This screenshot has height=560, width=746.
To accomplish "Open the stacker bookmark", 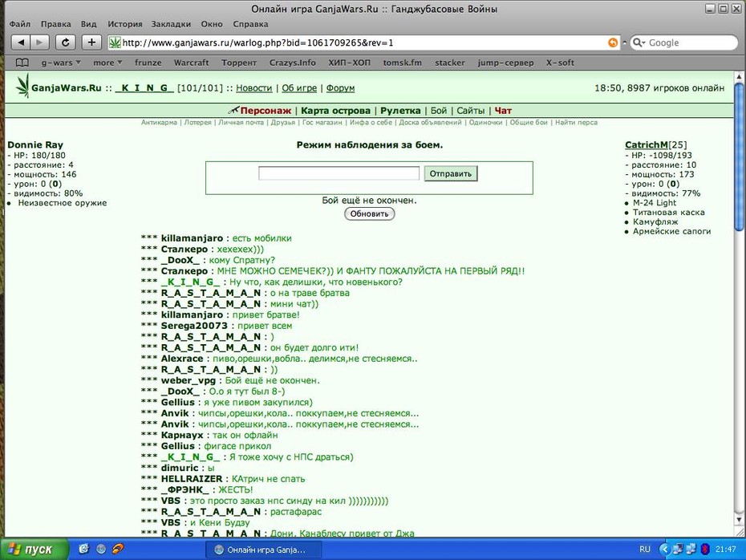I will pyautogui.click(x=449, y=63).
